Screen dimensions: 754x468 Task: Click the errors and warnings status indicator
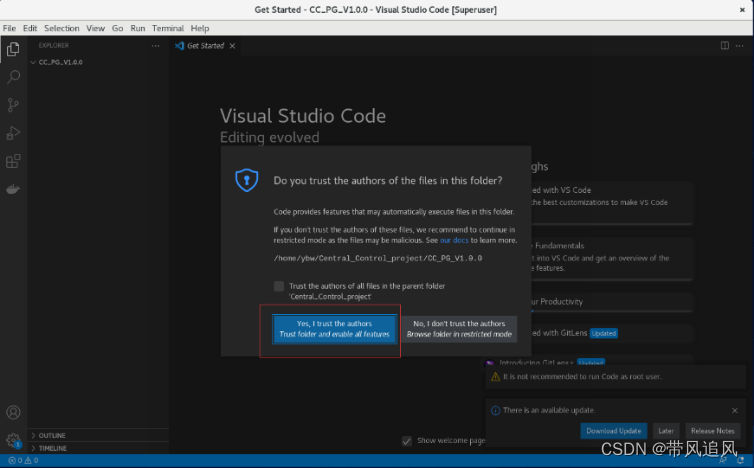(x=23, y=461)
